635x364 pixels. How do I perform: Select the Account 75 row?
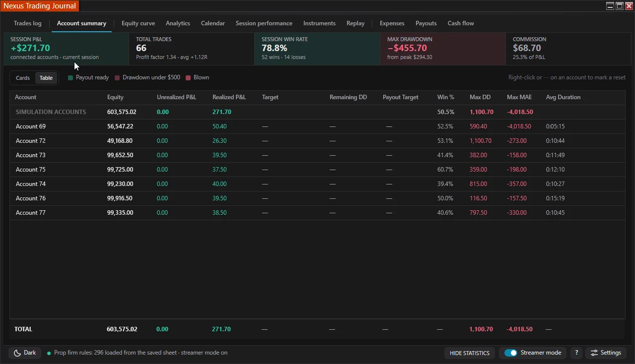(317, 170)
